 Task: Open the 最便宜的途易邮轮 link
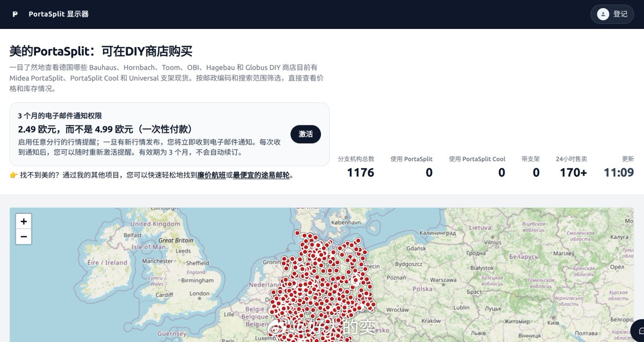pyautogui.click(x=261, y=175)
